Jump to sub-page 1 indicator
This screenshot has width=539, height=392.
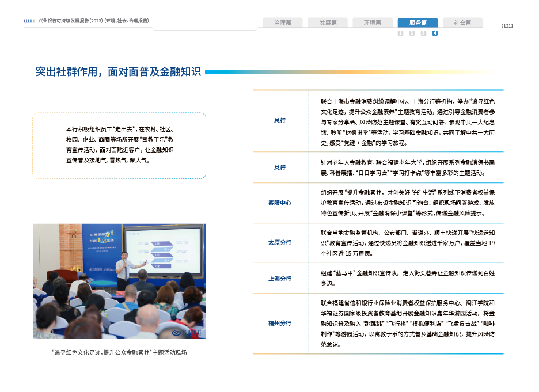[x=400, y=33]
